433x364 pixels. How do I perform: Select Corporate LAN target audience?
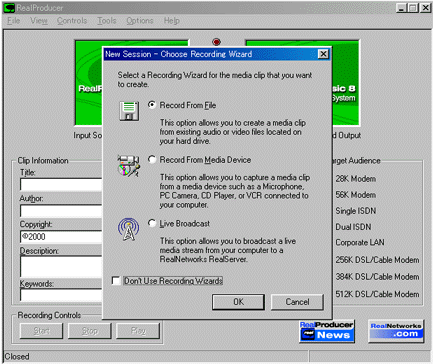(x=360, y=242)
